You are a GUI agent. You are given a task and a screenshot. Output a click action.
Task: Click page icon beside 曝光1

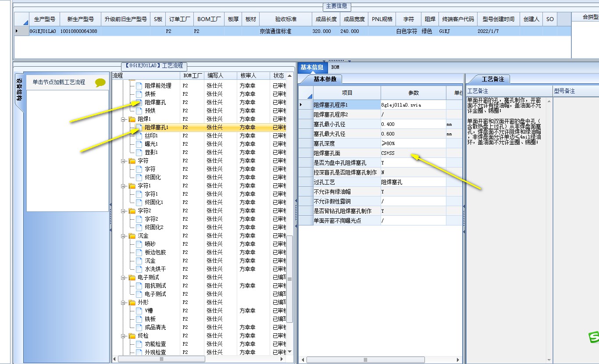[x=139, y=144]
